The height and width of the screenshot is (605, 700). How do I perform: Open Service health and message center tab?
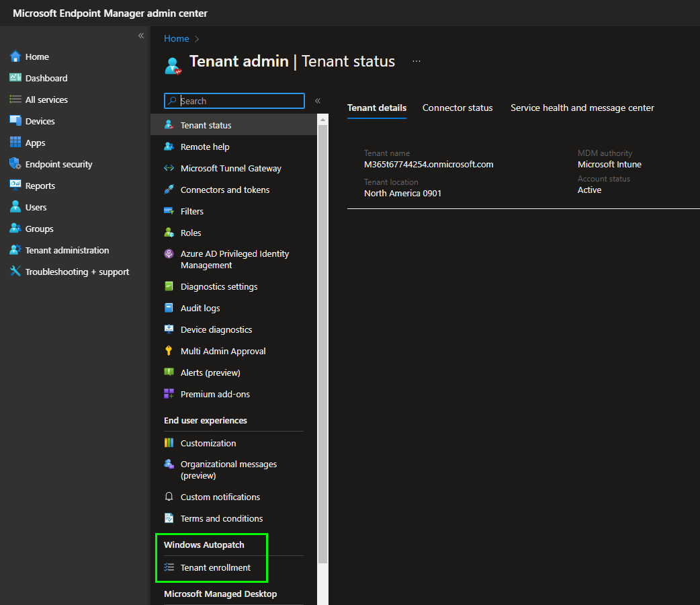pyautogui.click(x=582, y=108)
